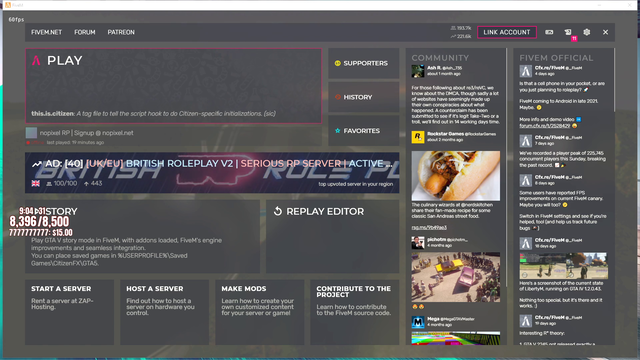This screenshot has height=360, width=640.
Task: Click the yellow supporters icon
Action: [338, 63]
